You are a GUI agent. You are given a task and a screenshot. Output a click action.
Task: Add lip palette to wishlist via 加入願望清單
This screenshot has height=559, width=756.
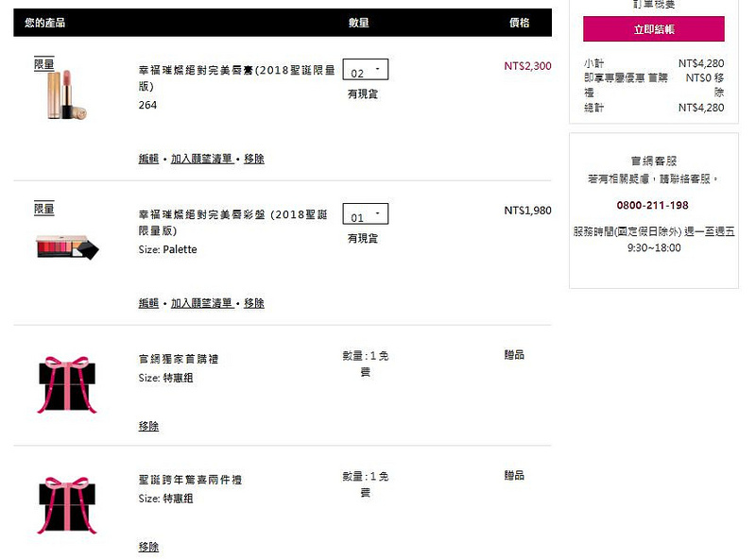202,303
